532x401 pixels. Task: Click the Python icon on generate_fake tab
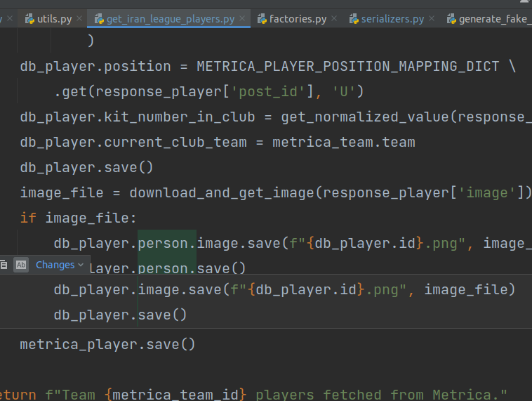point(451,19)
